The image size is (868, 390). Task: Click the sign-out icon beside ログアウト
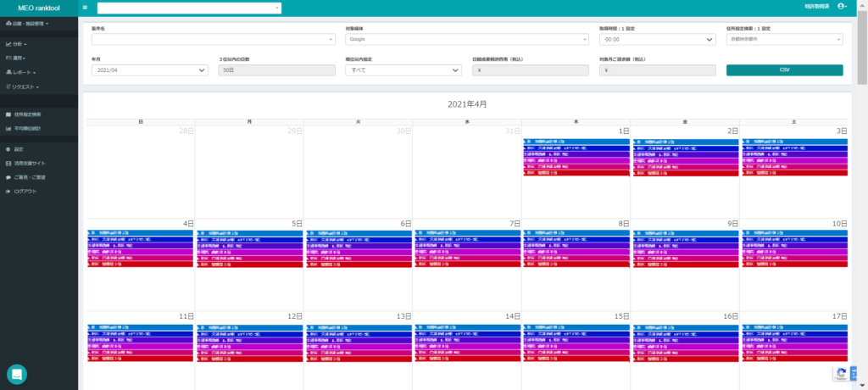[8, 191]
